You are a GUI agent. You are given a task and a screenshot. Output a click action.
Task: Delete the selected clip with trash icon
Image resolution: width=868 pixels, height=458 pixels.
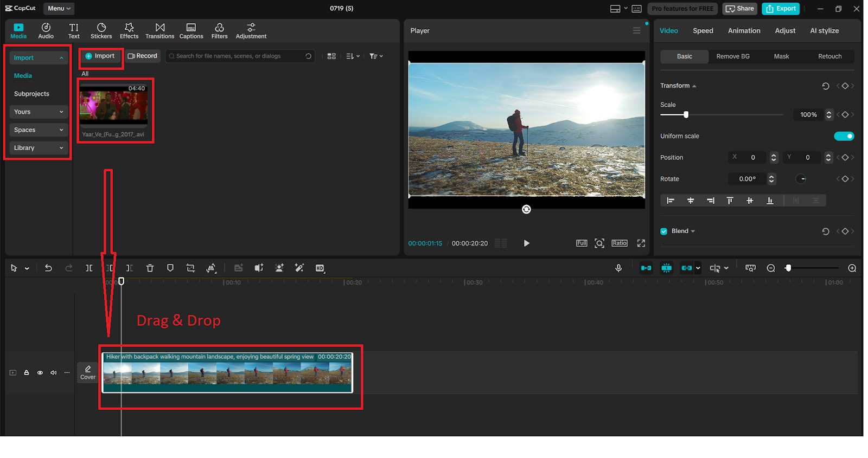[x=150, y=268]
